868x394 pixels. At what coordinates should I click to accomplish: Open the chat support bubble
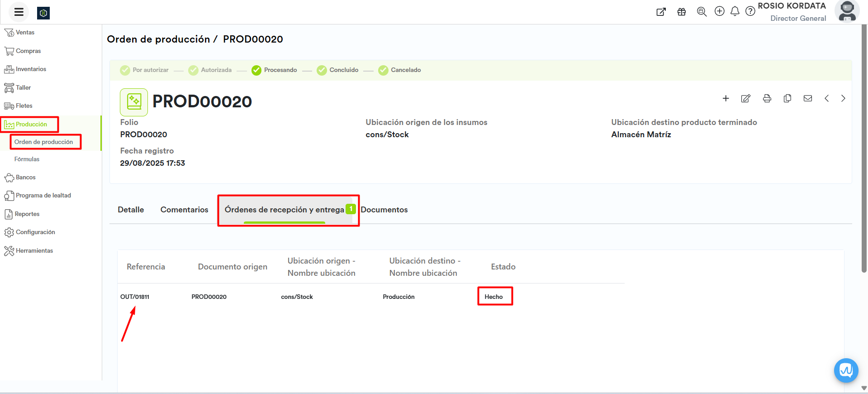[845, 370]
